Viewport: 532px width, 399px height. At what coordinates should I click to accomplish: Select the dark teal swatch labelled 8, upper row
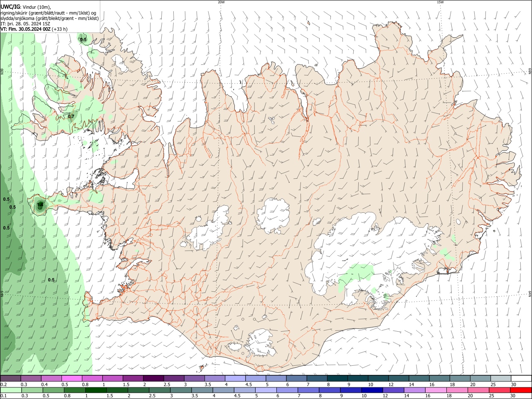[x=337, y=378]
